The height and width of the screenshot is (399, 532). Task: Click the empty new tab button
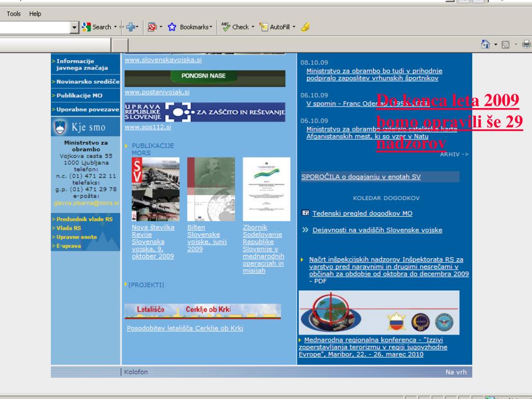pos(120,45)
